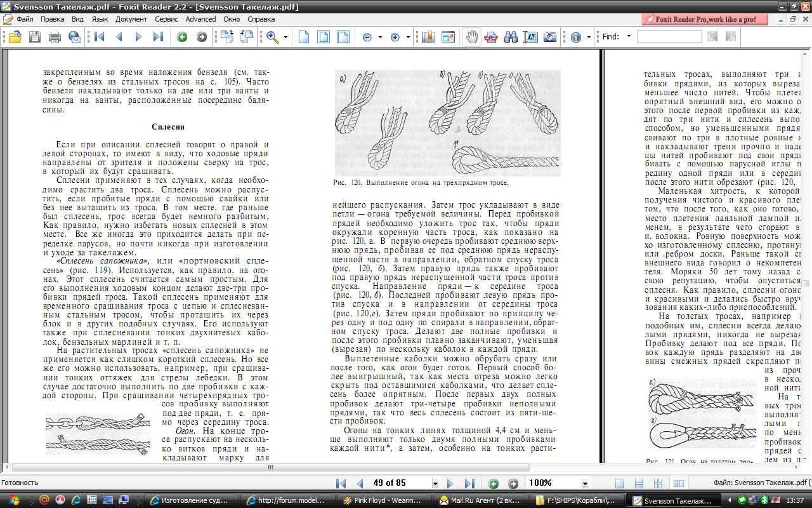This screenshot has height=508, width=812.
Task: Open the Правка menu
Action: (52, 19)
